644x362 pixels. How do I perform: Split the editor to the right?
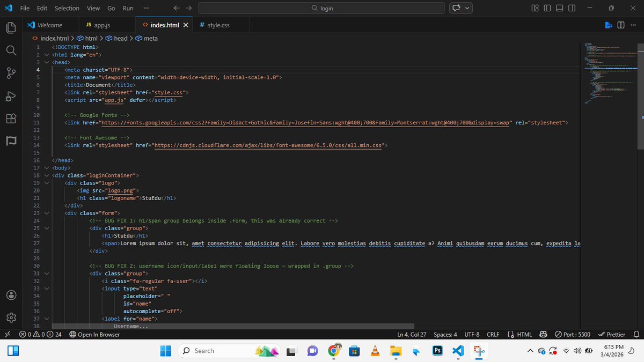621,25
